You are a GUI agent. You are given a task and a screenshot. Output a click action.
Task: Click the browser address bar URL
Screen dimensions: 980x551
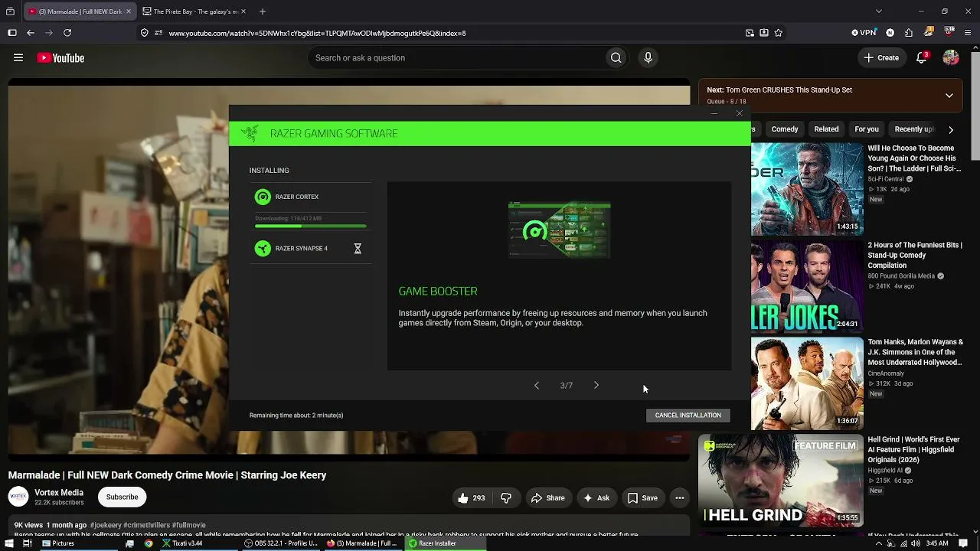click(317, 34)
